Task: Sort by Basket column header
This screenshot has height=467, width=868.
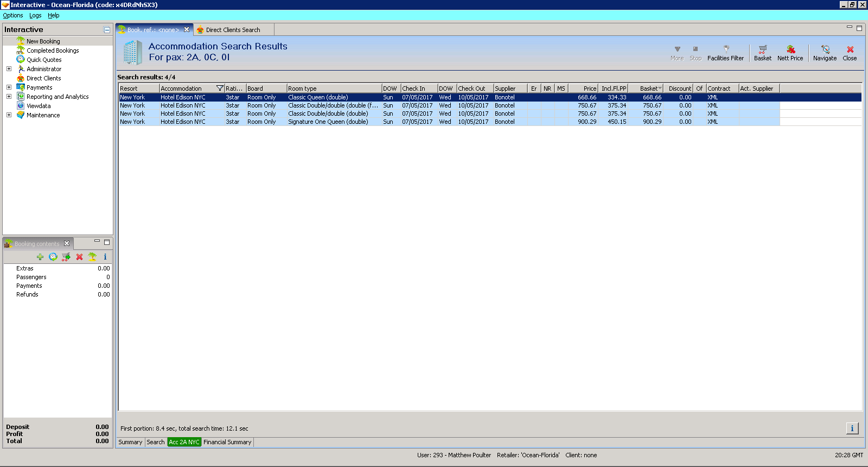Action: point(646,89)
